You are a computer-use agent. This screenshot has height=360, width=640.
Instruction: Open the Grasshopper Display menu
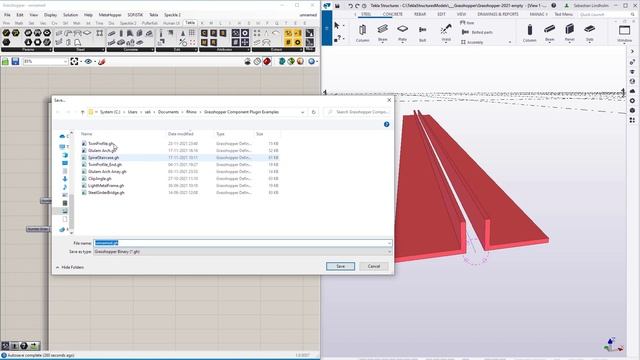50,15
